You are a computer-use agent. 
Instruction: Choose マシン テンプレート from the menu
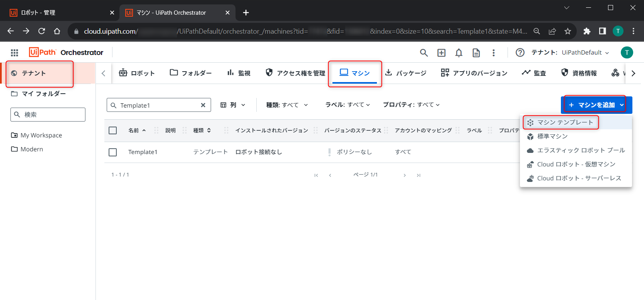[576, 122]
